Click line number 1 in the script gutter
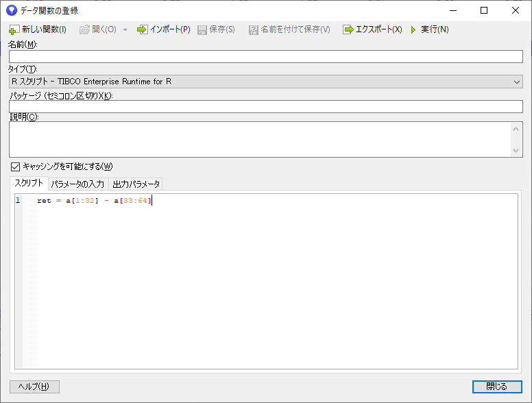Viewport: 532px width, 403px height. [18, 201]
